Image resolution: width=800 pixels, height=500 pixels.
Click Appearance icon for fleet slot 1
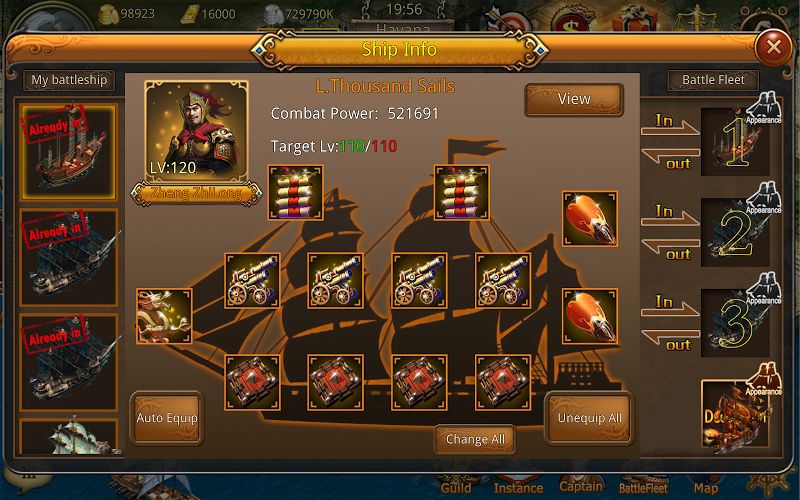click(x=764, y=108)
